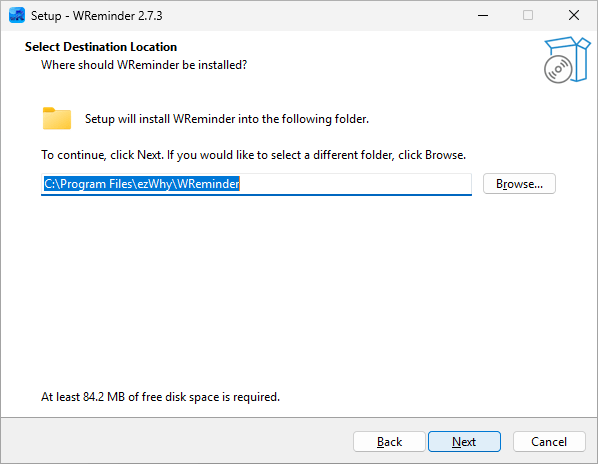Click the gray footer bar left of Back
Viewport: 598px width, 464px height.
(x=177, y=441)
